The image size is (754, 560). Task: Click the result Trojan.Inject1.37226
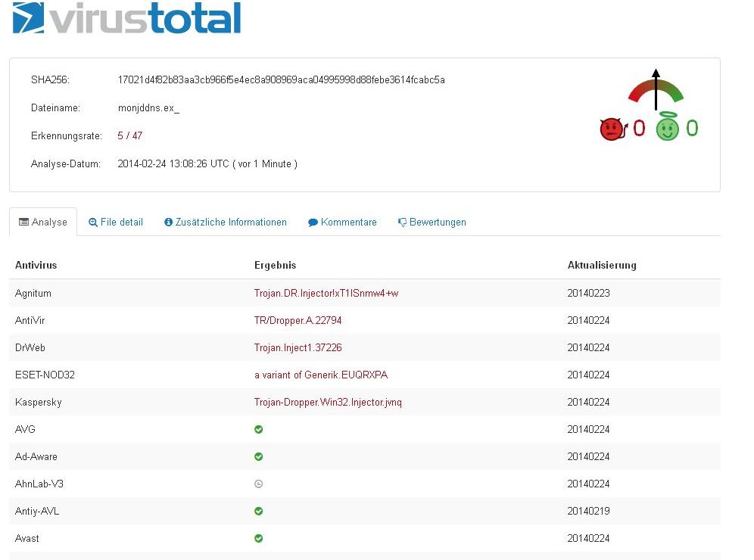(298, 347)
